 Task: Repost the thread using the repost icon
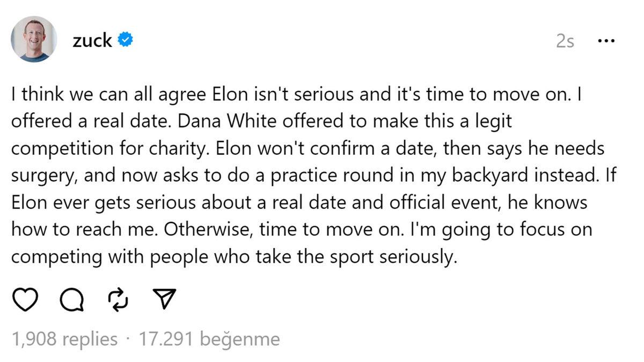click(118, 299)
